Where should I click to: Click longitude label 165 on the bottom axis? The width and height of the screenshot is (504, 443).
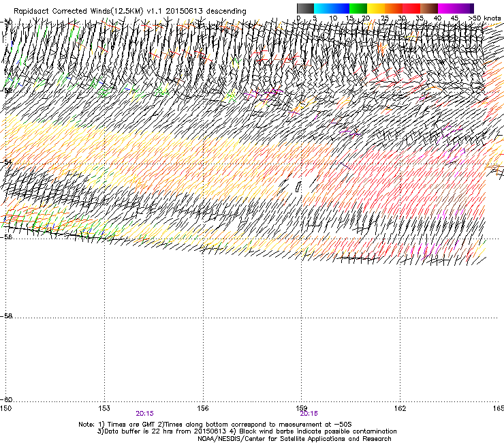(x=499, y=408)
